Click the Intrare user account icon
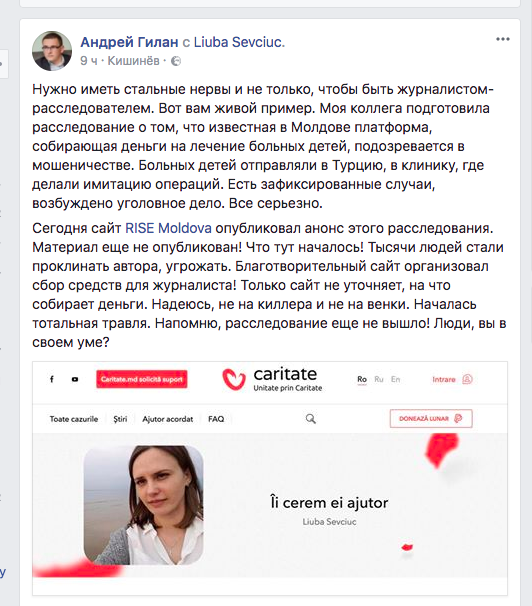 pyautogui.click(x=467, y=379)
